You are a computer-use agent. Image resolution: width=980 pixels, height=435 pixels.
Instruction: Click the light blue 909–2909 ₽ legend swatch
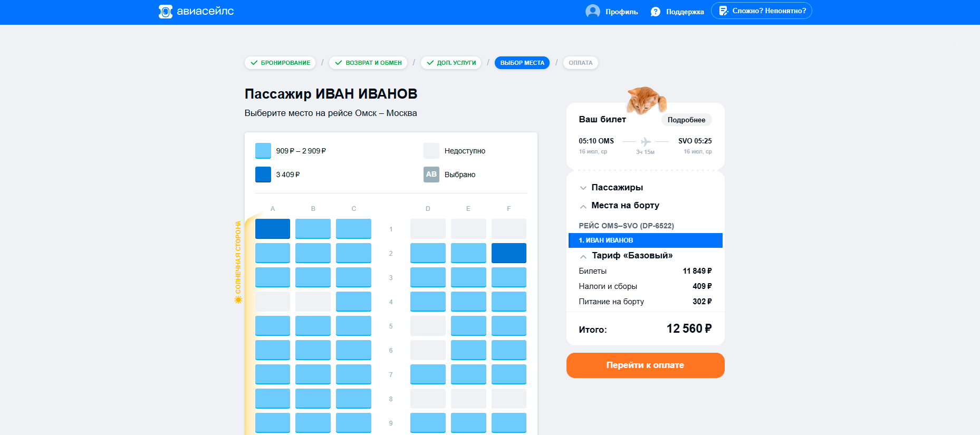click(x=263, y=151)
